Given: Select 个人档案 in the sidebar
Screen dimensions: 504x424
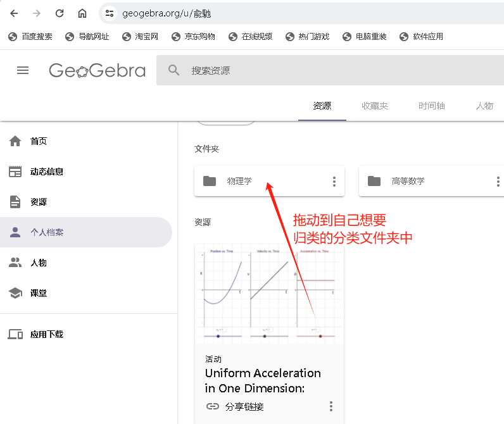Looking at the screenshot, I should pyautogui.click(x=86, y=232).
